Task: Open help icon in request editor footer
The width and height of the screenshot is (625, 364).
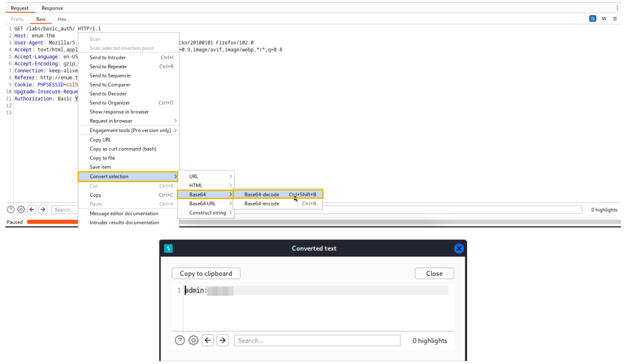Action: pyautogui.click(x=11, y=209)
